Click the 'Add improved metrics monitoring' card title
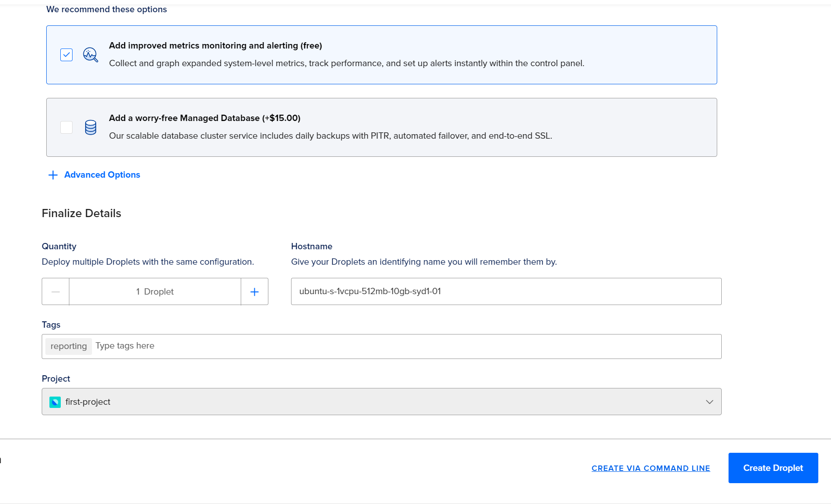 (x=215, y=46)
